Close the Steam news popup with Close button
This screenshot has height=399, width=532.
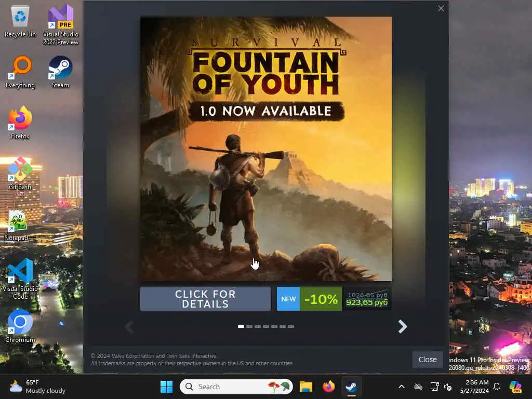click(428, 360)
